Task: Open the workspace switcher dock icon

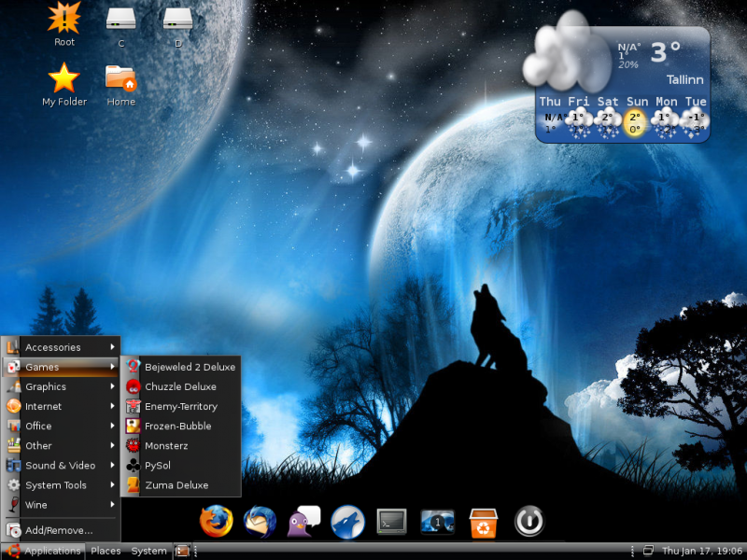Action: coord(437,522)
